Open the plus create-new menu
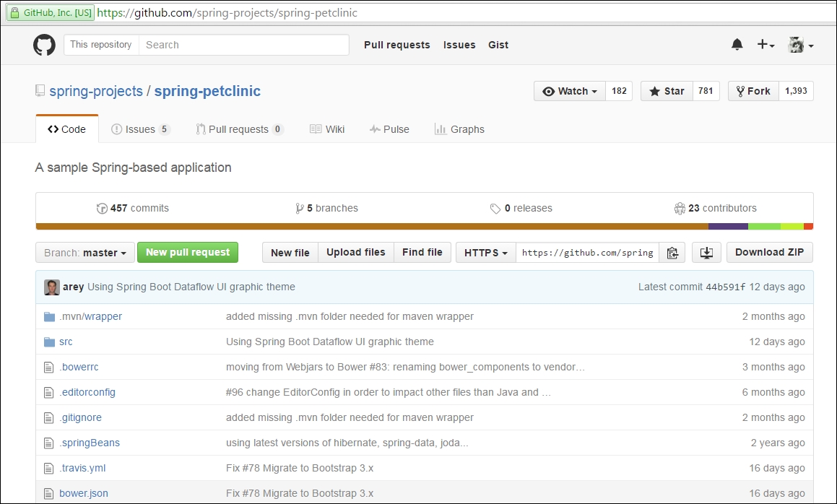 766,45
